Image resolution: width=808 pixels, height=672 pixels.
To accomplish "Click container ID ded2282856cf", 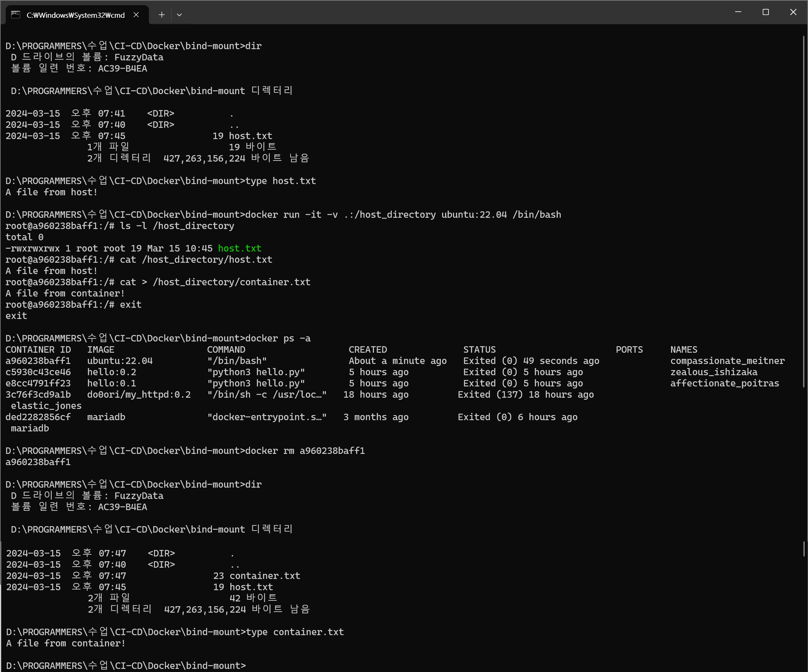I will click(38, 417).
